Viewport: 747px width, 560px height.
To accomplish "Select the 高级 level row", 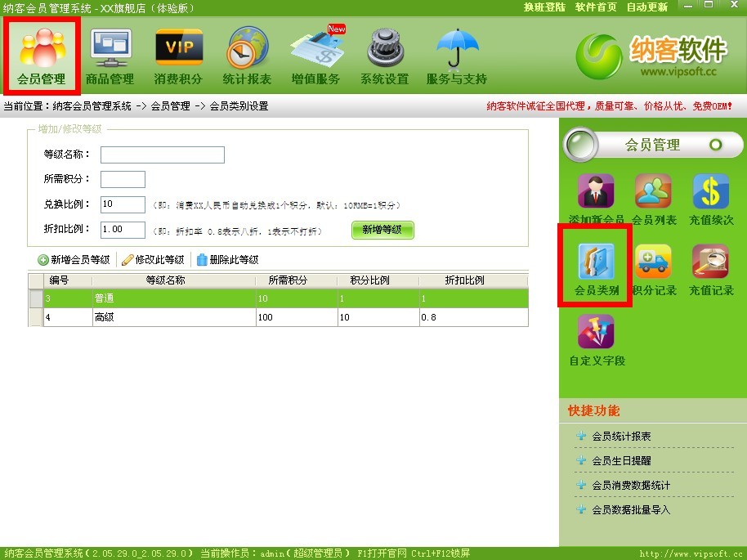I will 278,317.
